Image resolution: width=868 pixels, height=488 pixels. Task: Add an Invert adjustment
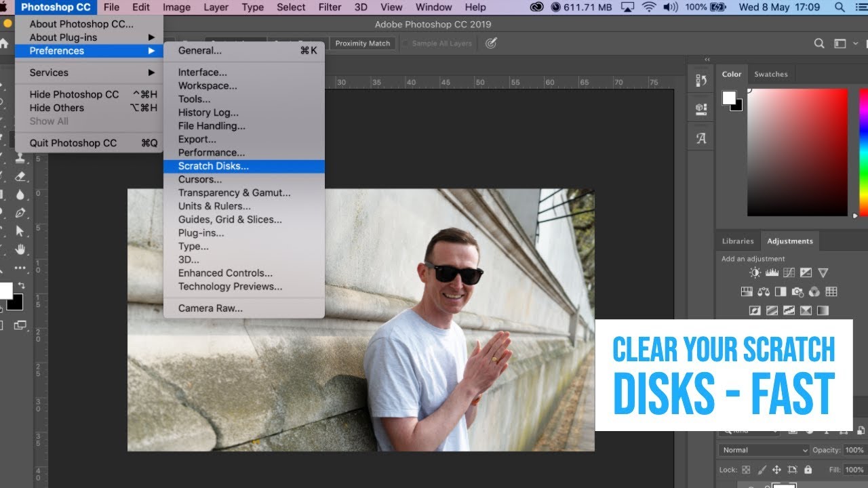tap(755, 310)
